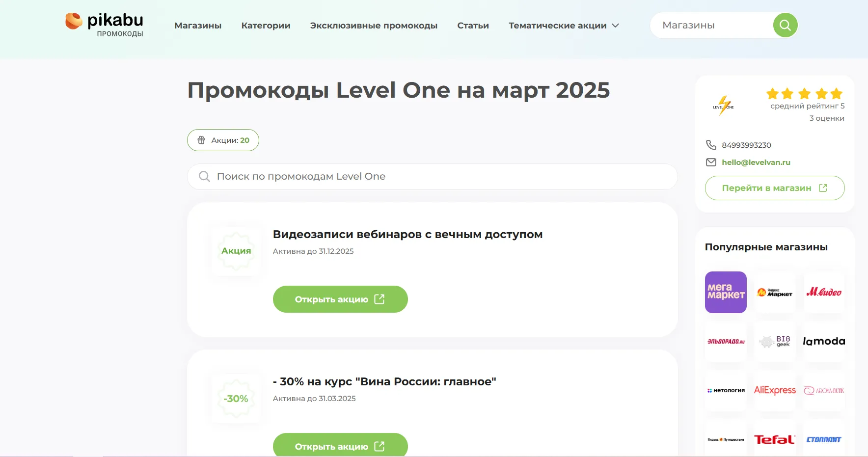The width and height of the screenshot is (868, 457).
Task: Rate with the fifth star
Action: (x=837, y=93)
